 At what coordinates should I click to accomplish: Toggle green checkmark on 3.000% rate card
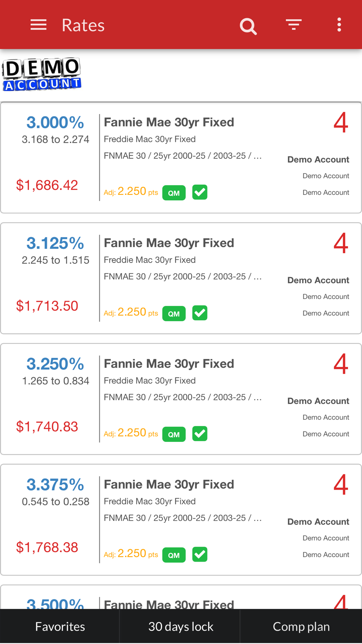200,192
